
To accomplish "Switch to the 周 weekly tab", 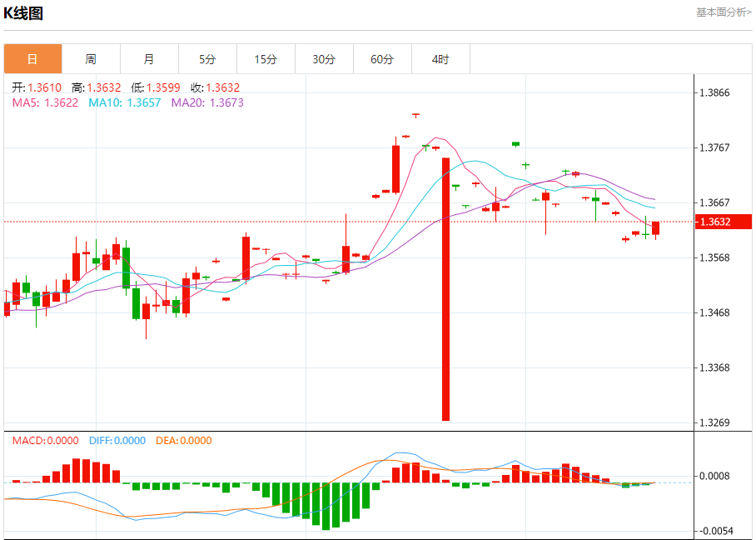I will [x=91, y=59].
